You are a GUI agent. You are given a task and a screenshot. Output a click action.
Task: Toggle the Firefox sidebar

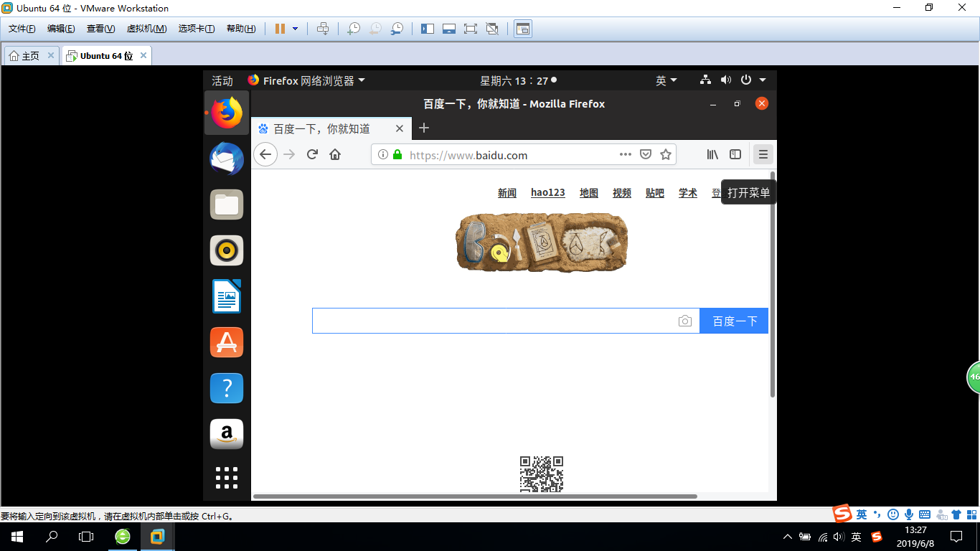pyautogui.click(x=735, y=154)
